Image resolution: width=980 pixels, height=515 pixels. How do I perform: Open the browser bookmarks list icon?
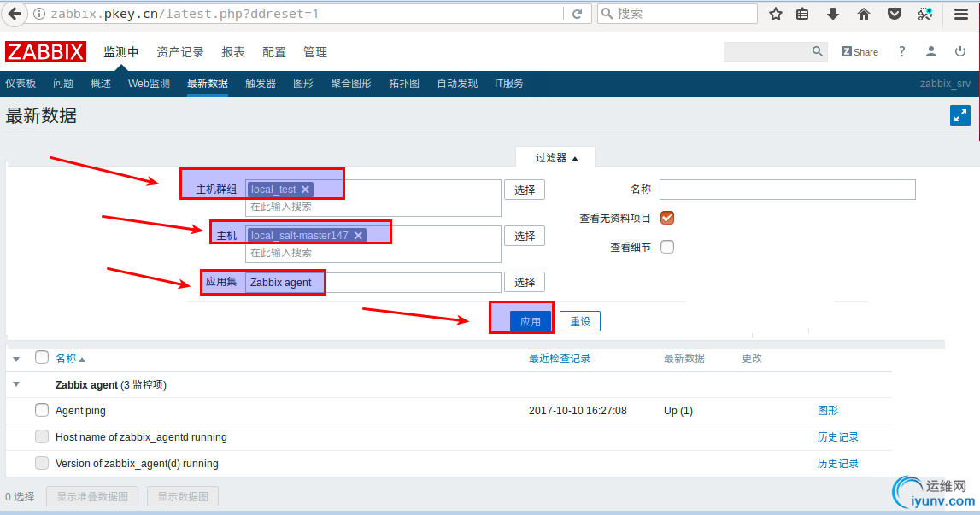(802, 14)
